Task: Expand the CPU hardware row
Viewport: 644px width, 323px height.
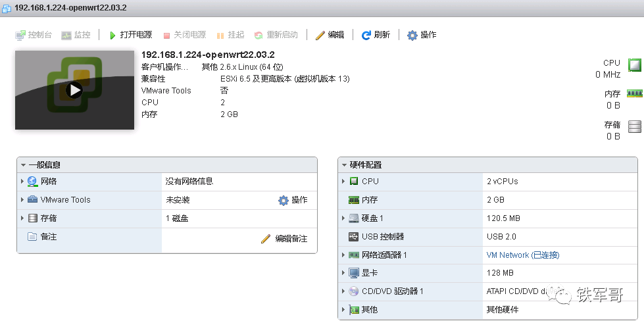Action: [343, 181]
